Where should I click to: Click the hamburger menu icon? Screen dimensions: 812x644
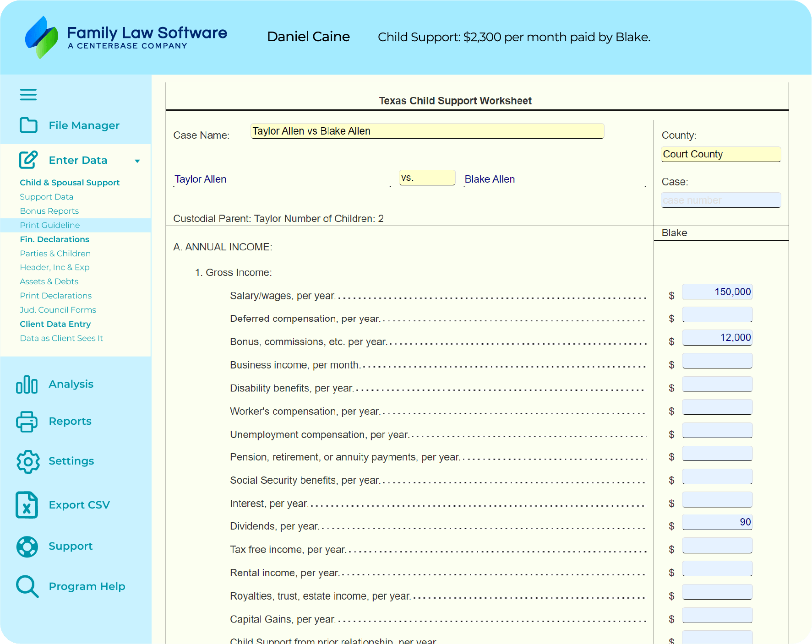(x=28, y=95)
